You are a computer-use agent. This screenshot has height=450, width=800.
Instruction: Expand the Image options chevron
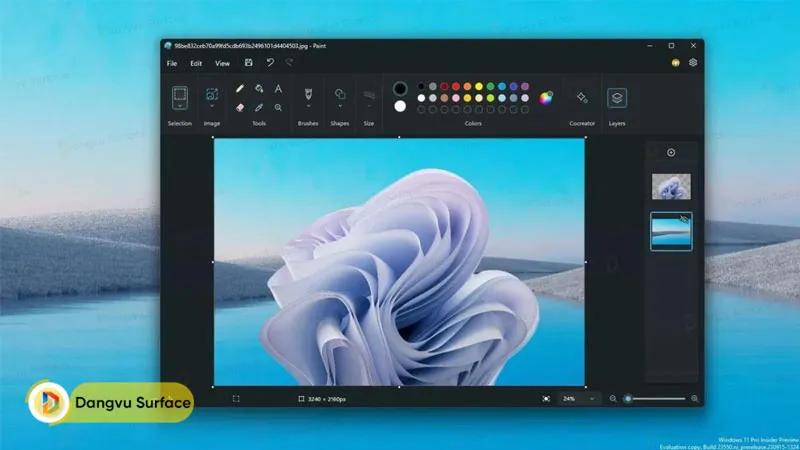point(212,106)
